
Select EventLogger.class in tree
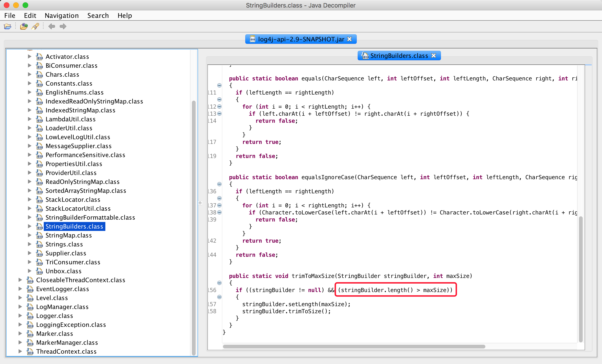pos(63,289)
